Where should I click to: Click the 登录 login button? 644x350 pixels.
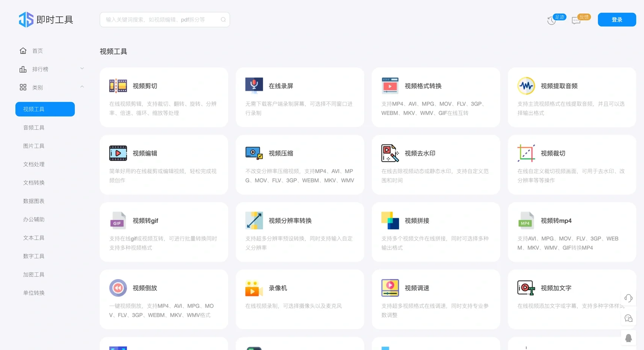coord(616,19)
